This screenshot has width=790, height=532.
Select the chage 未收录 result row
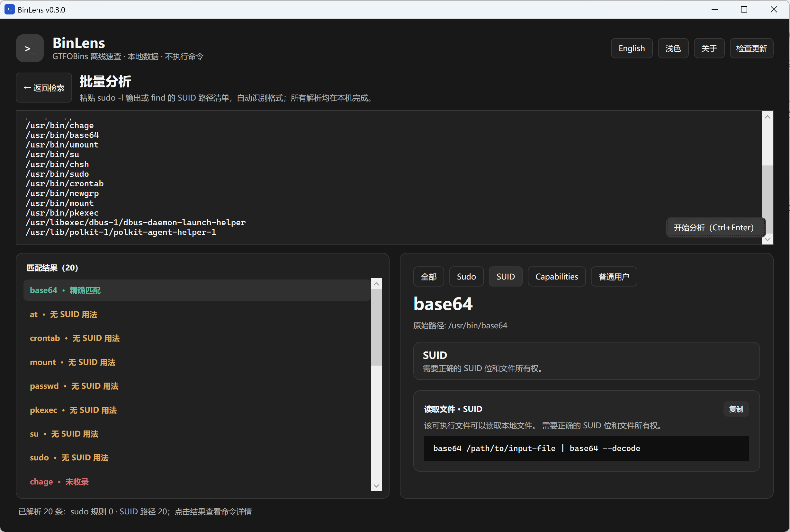(x=197, y=482)
